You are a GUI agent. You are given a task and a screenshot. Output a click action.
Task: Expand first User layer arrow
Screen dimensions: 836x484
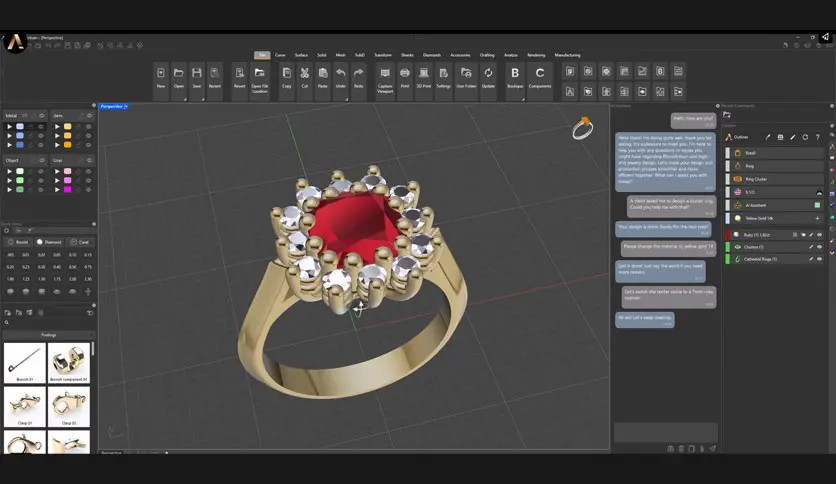pos(57,172)
